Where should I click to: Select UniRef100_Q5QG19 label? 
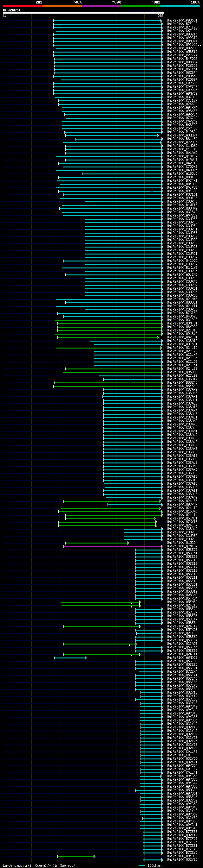(x=182, y=591)
